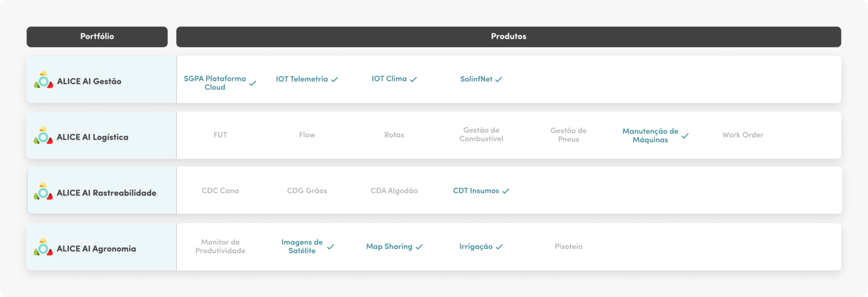Open the Imagens de Satélite product
Screen dimensions: 868x297
coord(302,247)
